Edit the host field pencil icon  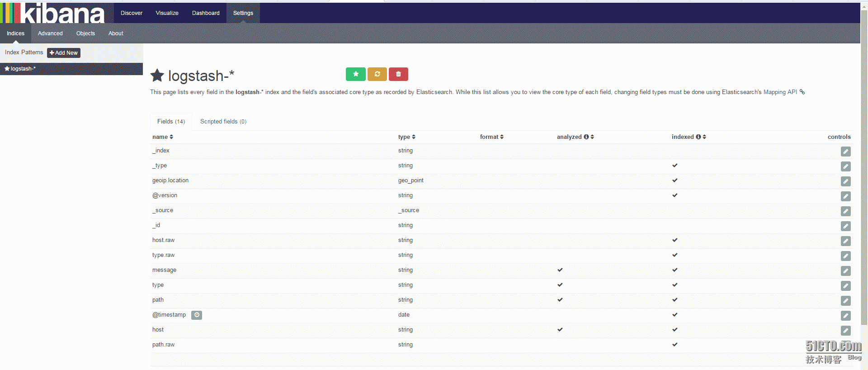tap(845, 331)
